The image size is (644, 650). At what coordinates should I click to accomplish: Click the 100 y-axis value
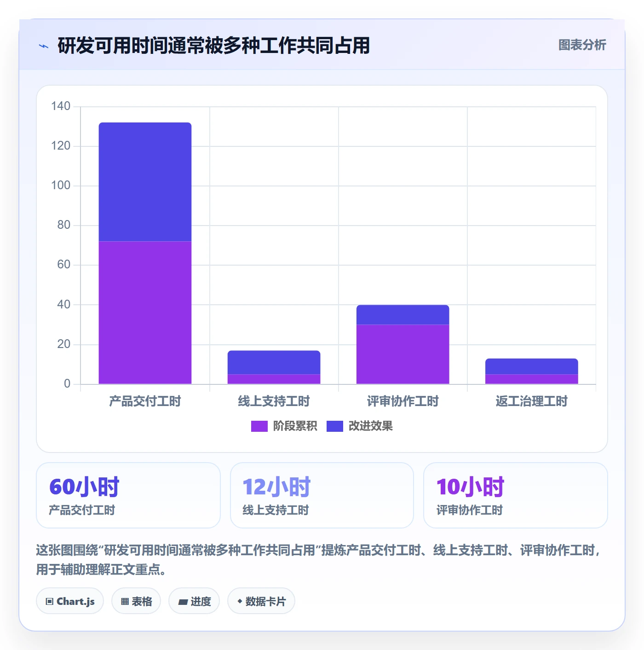click(x=61, y=186)
